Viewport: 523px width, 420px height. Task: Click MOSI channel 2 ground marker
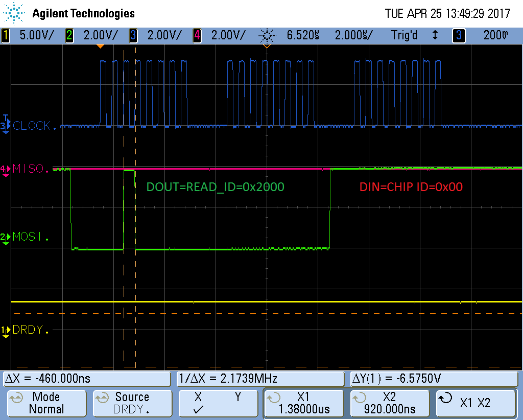point(5,238)
